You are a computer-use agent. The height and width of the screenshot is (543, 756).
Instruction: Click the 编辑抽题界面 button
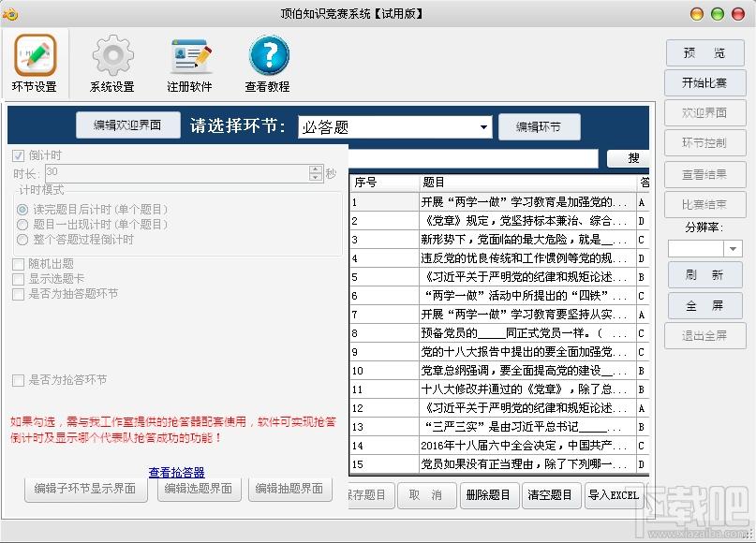click(x=289, y=489)
